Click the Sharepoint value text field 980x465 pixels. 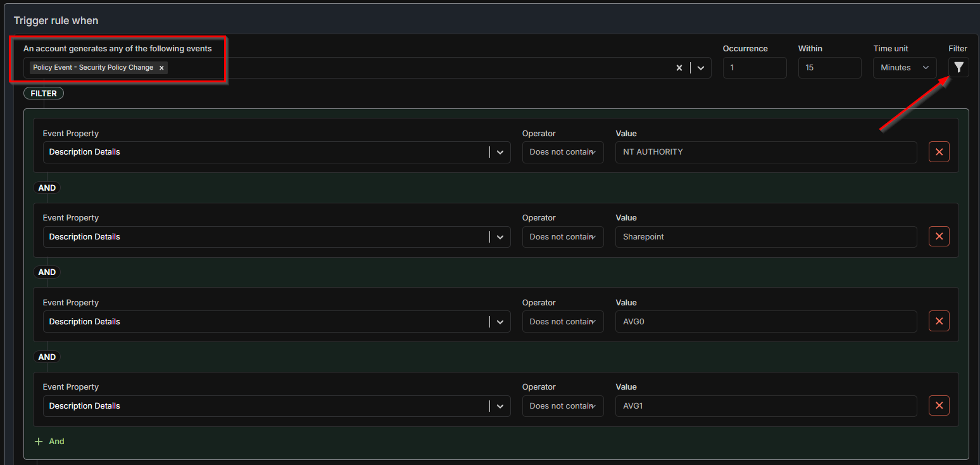click(x=765, y=237)
